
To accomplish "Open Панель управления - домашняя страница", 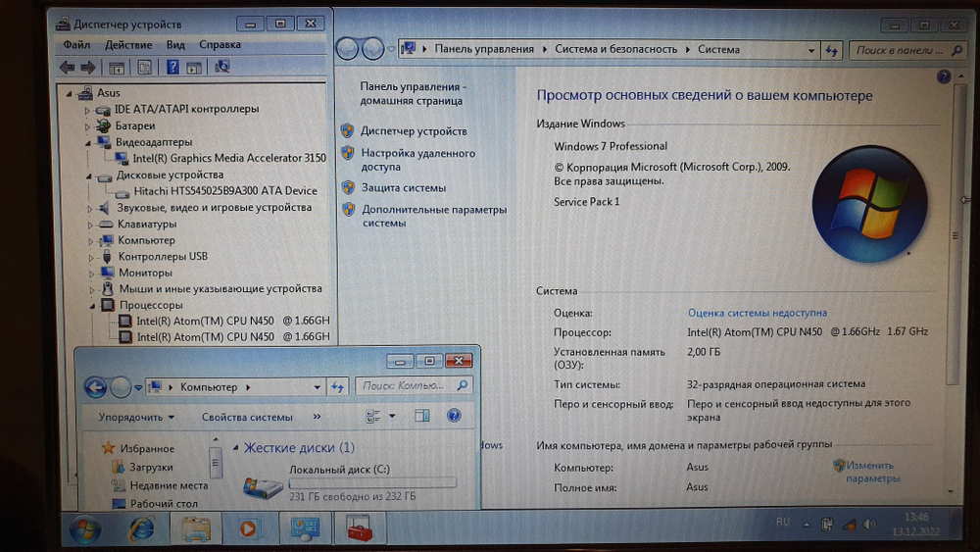I will pyautogui.click(x=413, y=94).
